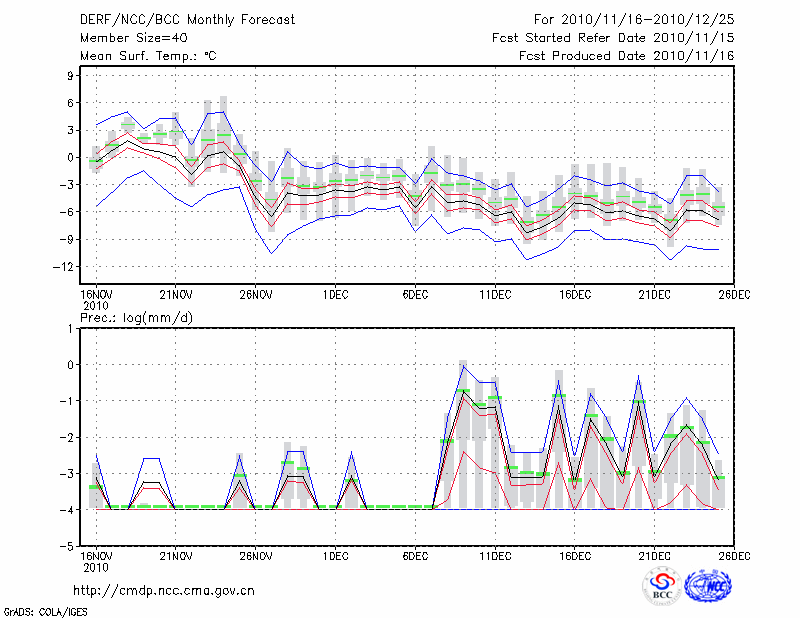Viewport: 800px width, 618px height.
Task: Click the BCC logo icon
Action: 662,587
